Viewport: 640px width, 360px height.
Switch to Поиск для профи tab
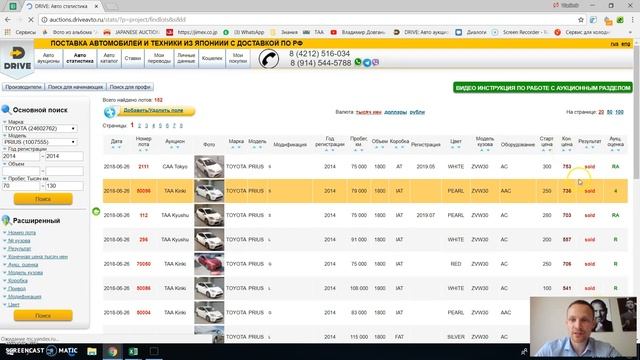[130, 87]
